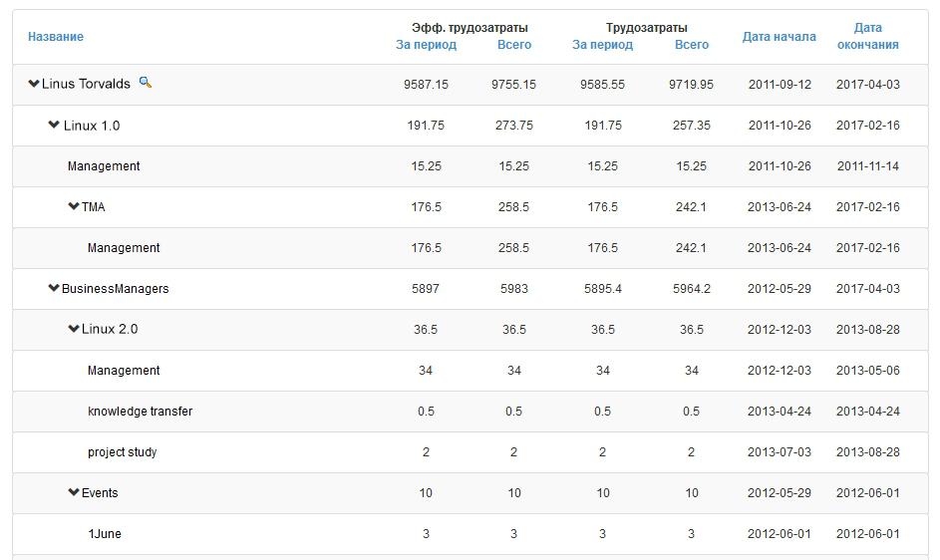Select the project study row

[470, 452]
